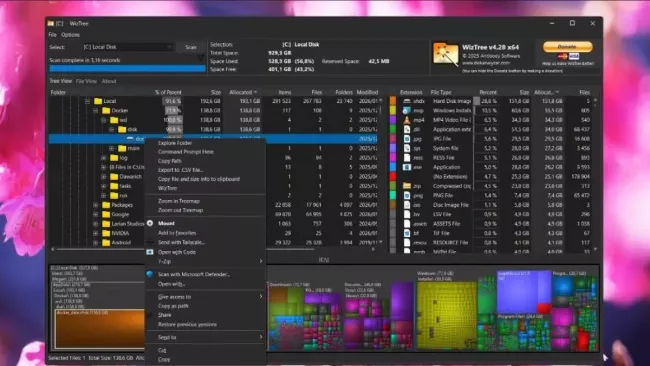Screen dimensions: 650x366
Task: Expand the log folder node
Action: point(104,158)
